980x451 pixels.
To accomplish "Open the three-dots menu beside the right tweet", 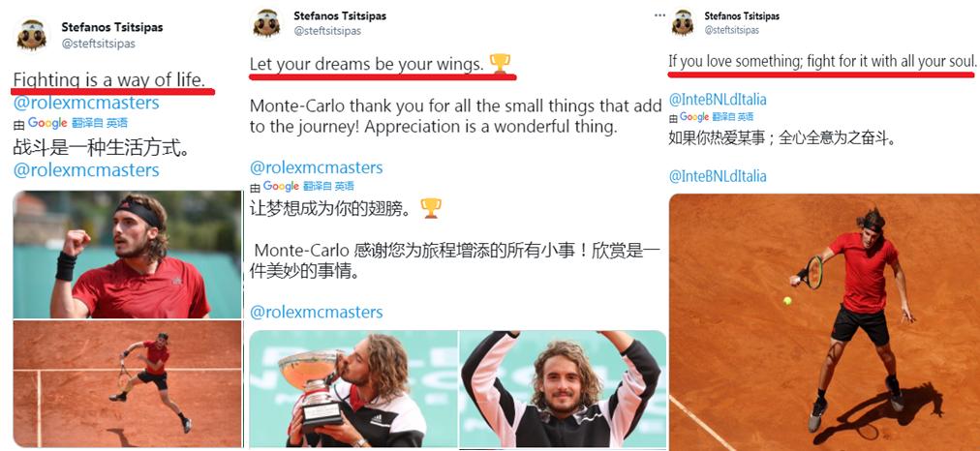I will [x=659, y=15].
